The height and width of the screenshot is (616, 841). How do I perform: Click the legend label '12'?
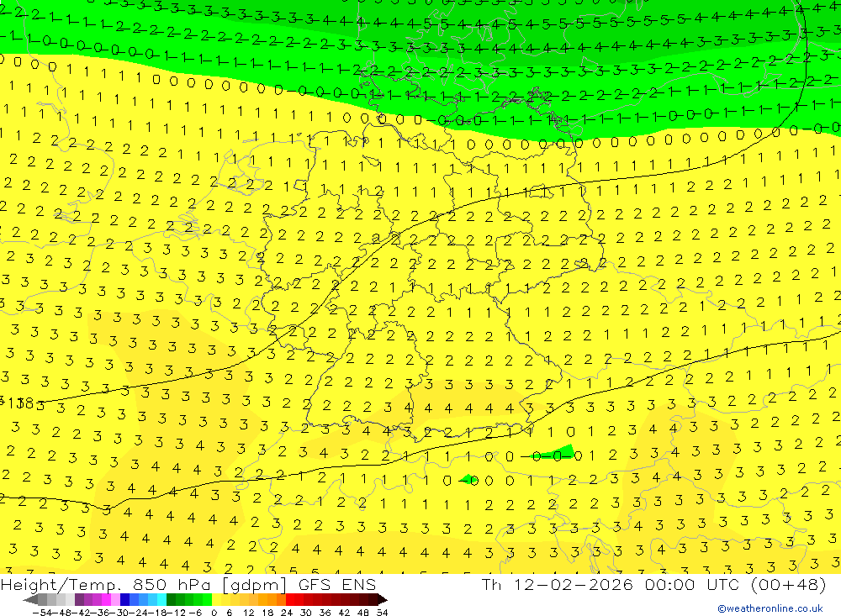[x=249, y=613]
